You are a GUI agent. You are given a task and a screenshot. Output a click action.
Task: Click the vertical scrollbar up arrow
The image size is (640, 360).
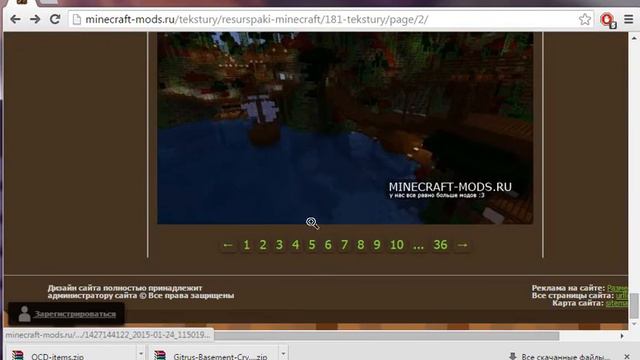click(x=634, y=38)
